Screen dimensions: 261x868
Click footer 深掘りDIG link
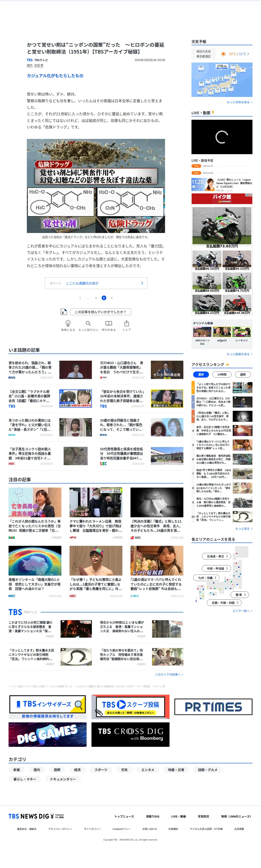tap(153, 816)
